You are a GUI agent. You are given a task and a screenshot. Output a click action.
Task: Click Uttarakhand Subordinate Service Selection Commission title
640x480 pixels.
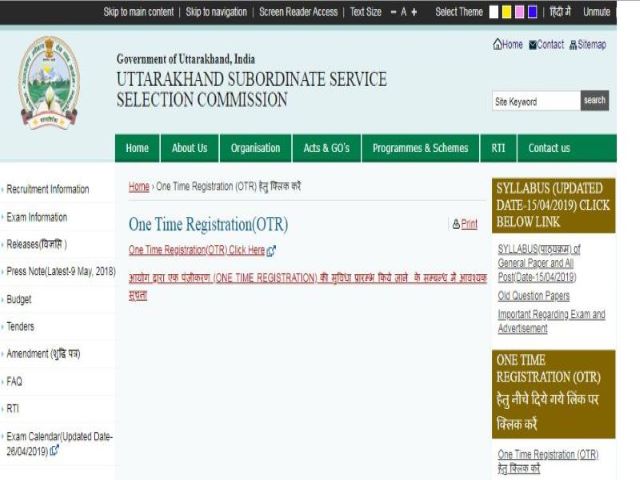click(x=252, y=89)
